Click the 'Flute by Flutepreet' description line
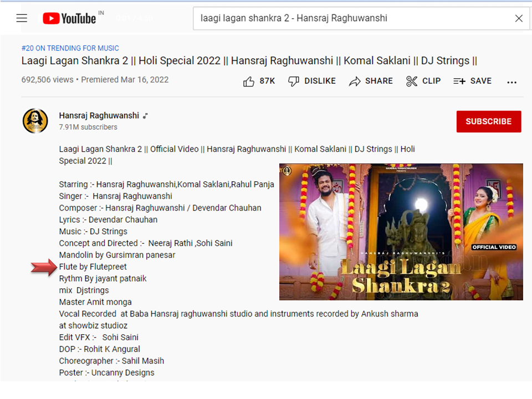 tap(93, 267)
